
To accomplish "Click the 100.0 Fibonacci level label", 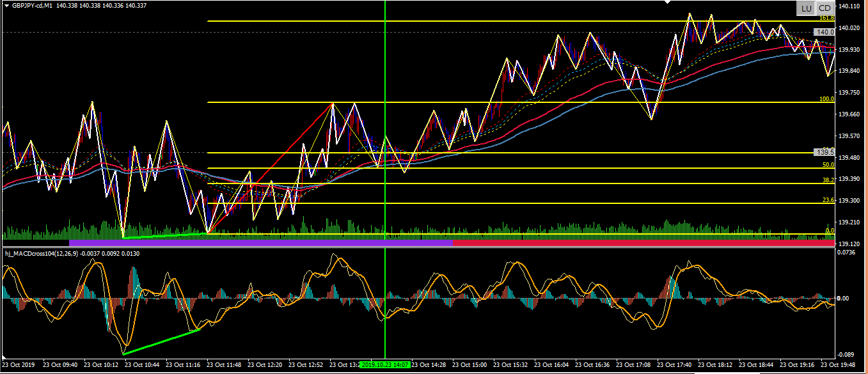I will coord(826,99).
